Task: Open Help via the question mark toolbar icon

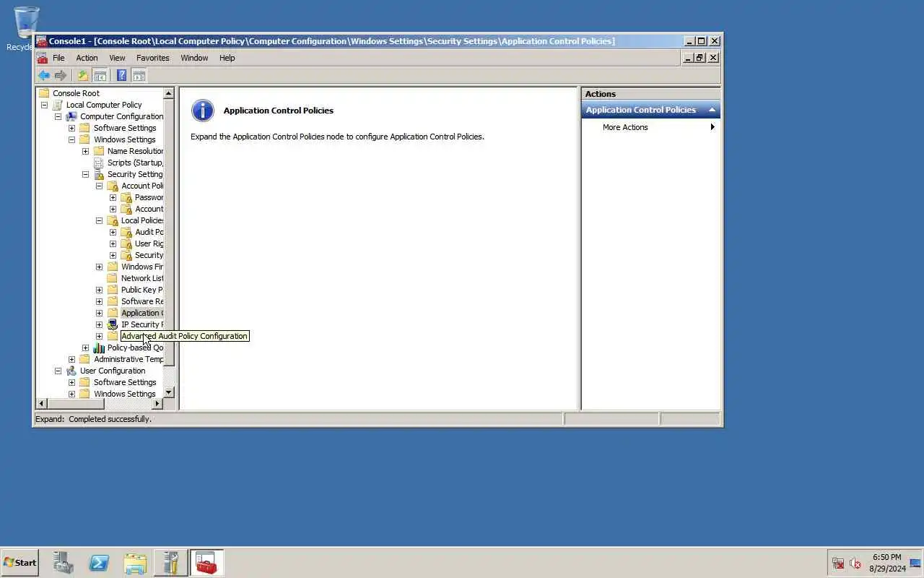Action: click(122, 75)
